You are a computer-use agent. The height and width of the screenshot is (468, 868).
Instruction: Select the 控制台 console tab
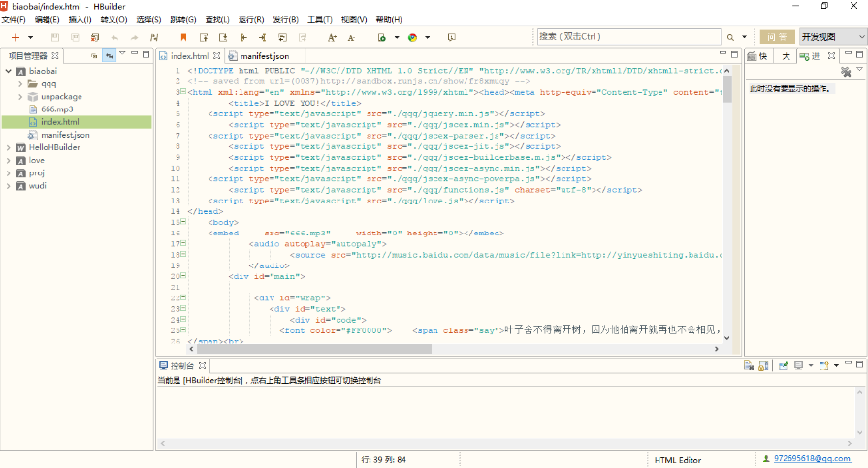pyautogui.click(x=182, y=365)
